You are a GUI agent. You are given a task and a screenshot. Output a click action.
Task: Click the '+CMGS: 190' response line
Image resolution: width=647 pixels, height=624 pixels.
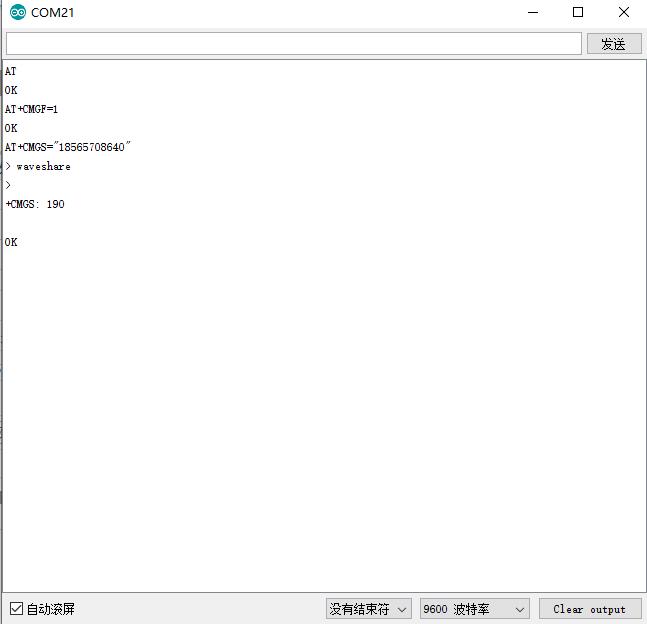click(x=35, y=204)
